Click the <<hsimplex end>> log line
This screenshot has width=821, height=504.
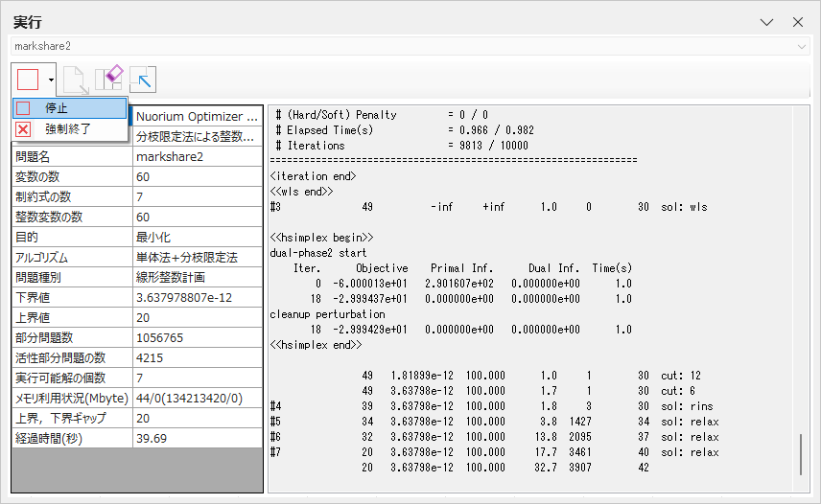click(316, 345)
